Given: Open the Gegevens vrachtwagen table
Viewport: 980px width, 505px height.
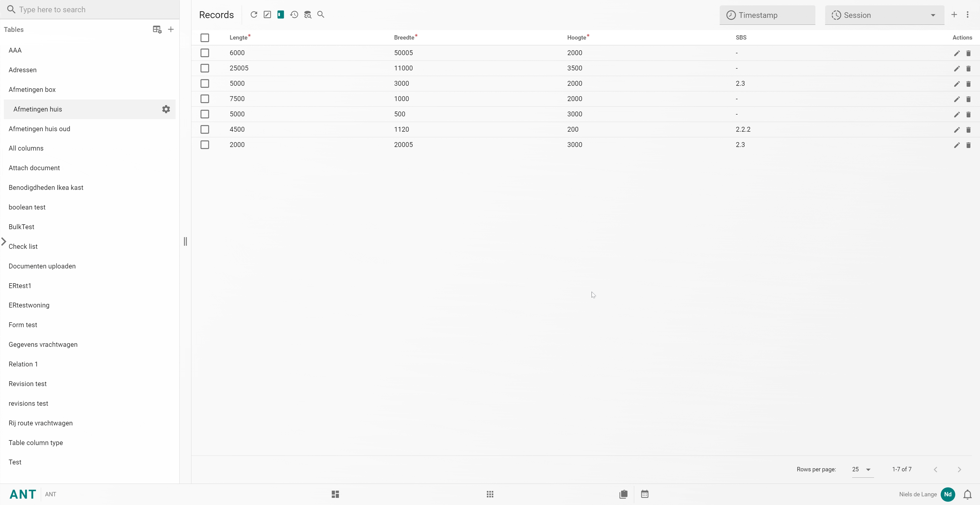Looking at the screenshot, I should (43, 344).
